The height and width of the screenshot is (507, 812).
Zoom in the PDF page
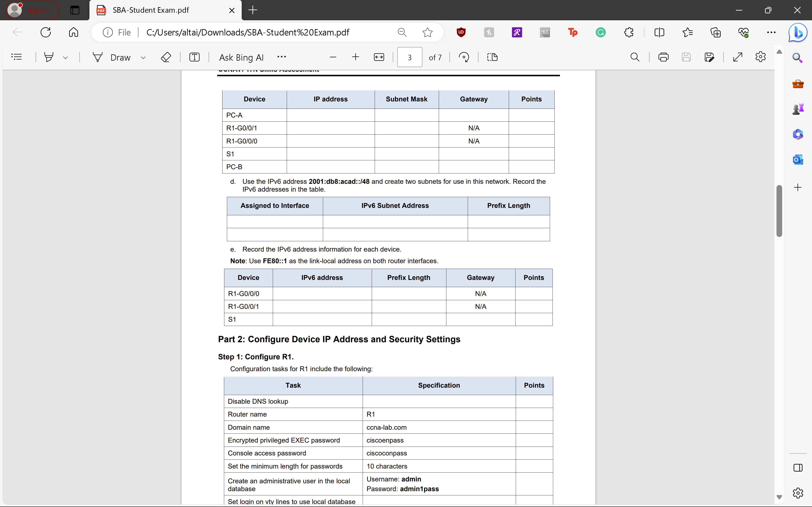pos(355,57)
